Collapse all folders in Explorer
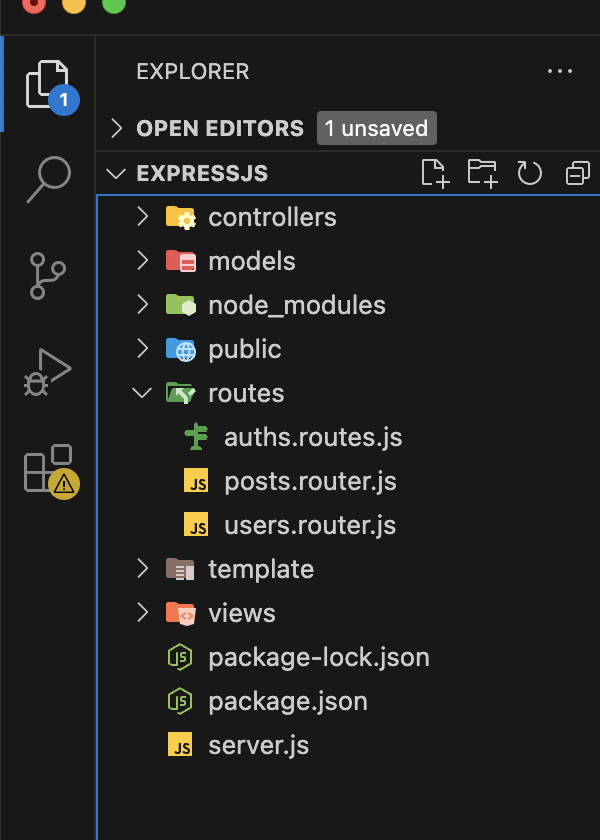 (x=578, y=174)
